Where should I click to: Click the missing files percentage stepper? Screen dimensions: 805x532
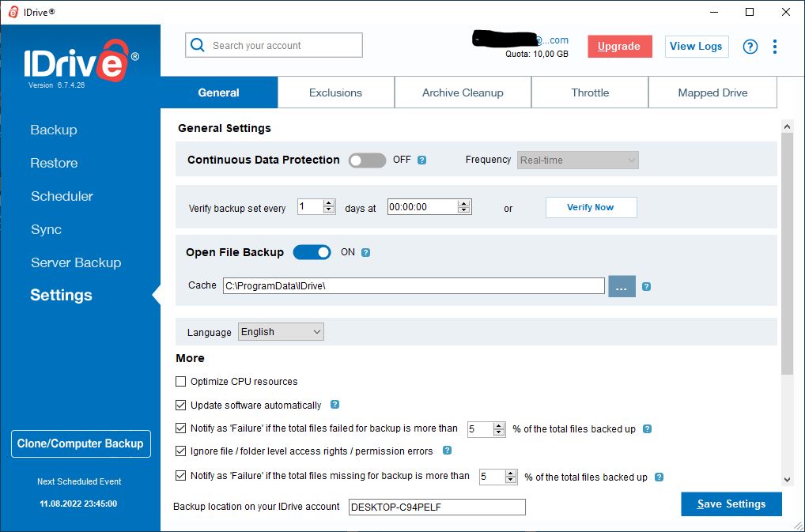pyautogui.click(x=511, y=477)
